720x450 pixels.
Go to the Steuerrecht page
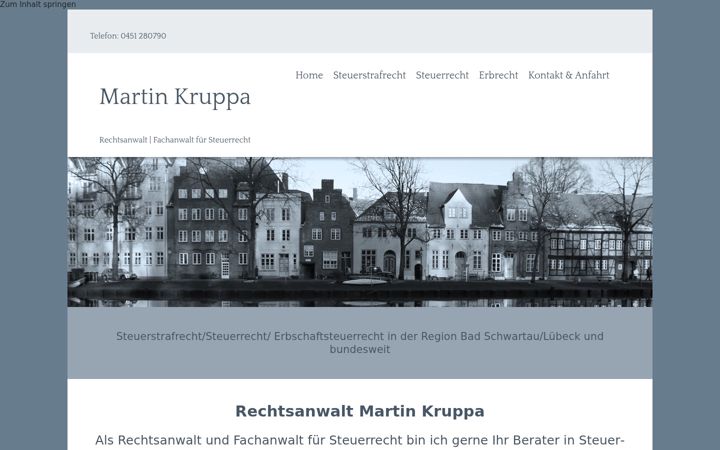(x=442, y=75)
